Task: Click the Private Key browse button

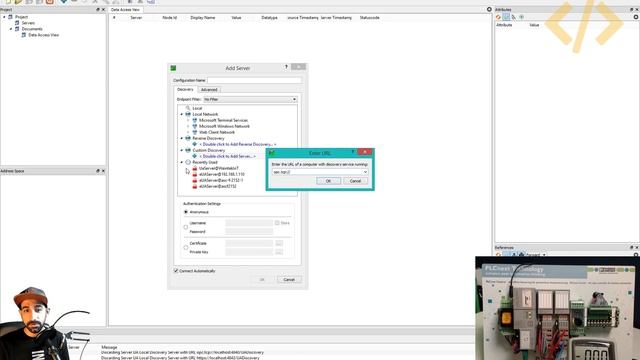Action: 279,252
